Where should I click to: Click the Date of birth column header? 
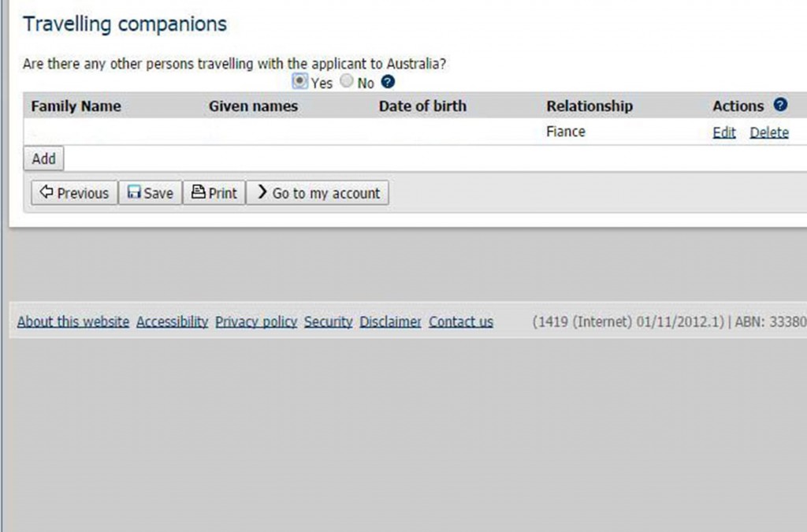[422, 106]
